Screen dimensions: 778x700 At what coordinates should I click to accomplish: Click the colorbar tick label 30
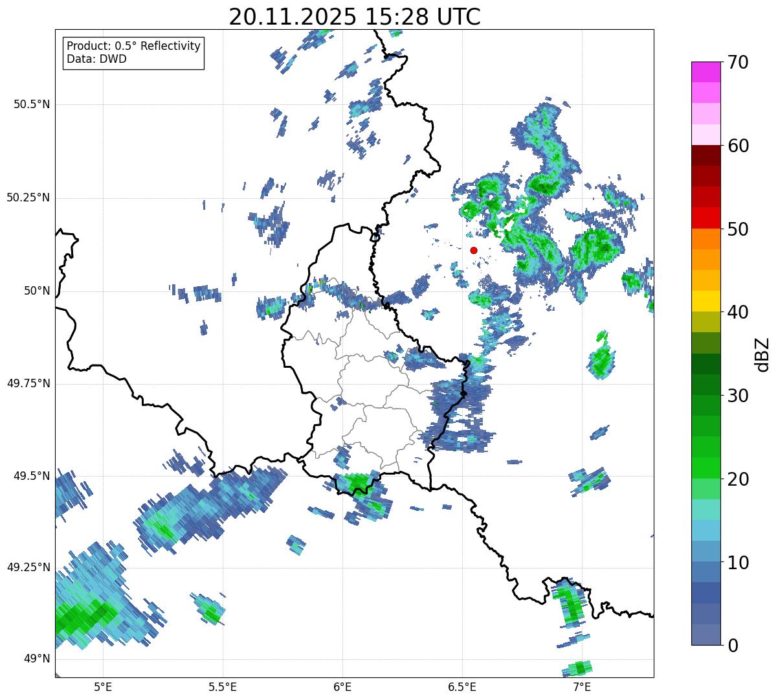coord(738,396)
